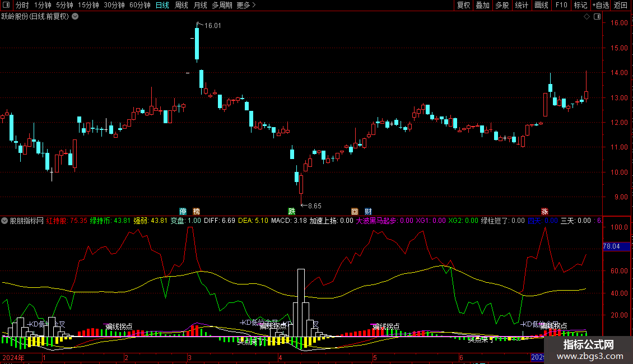Select the 周线 weekly chart tab
The image size is (633, 364).
click(181, 5)
